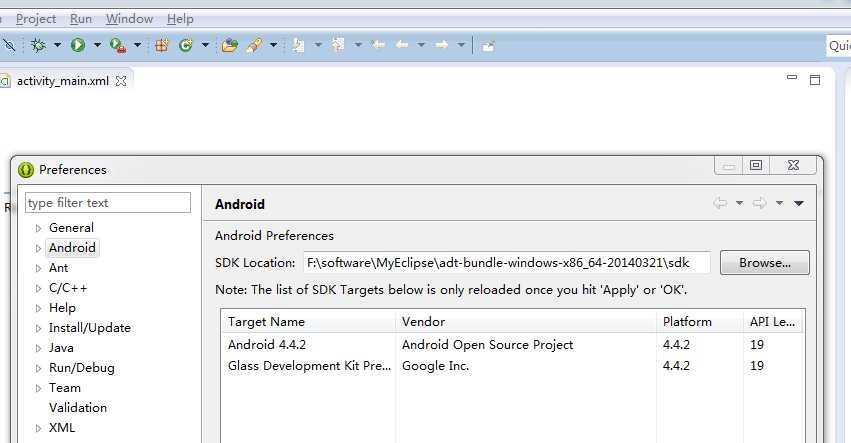Select the Glass Development Kit target row
Image resolution: width=851 pixels, height=443 pixels.
click(x=512, y=366)
